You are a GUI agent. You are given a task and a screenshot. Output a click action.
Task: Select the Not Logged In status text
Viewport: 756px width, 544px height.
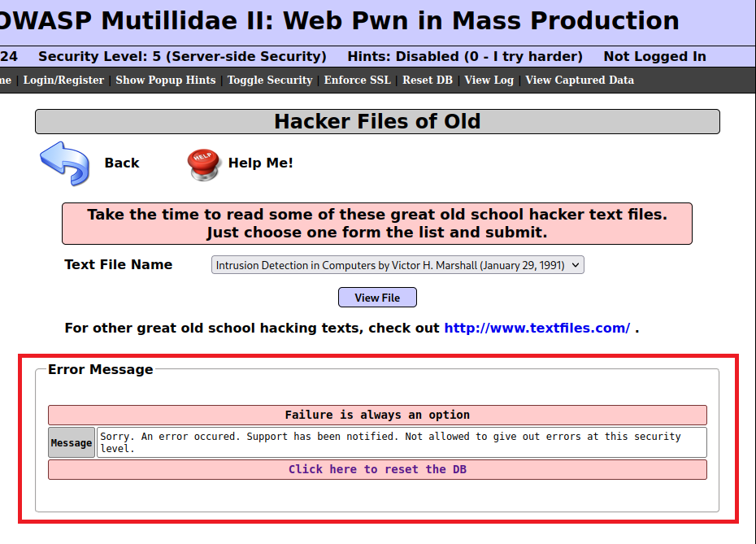(654, 56)
